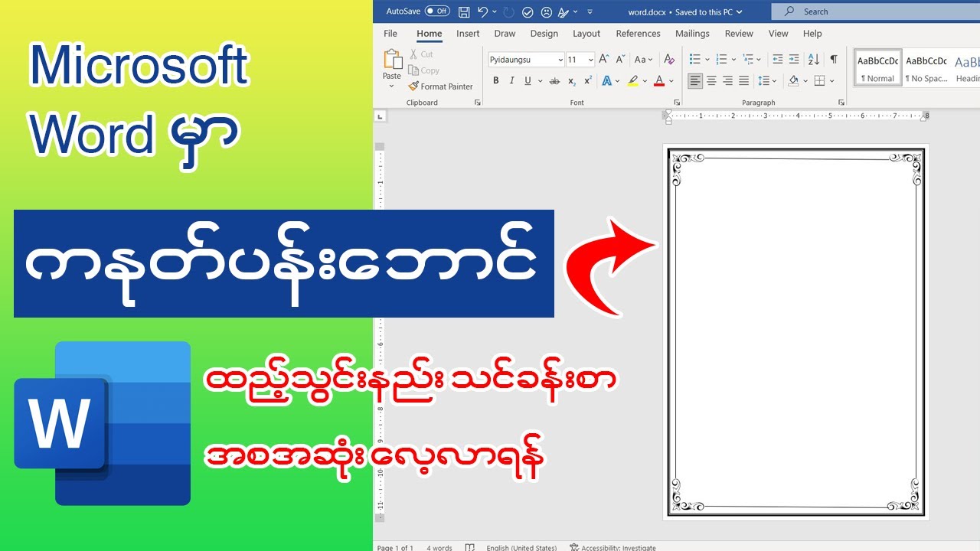Image resolution: width=980 pixels, height=551 pixels.
Task: Toggle Strikethrough formatting
Action: click(x=554, y=80)
